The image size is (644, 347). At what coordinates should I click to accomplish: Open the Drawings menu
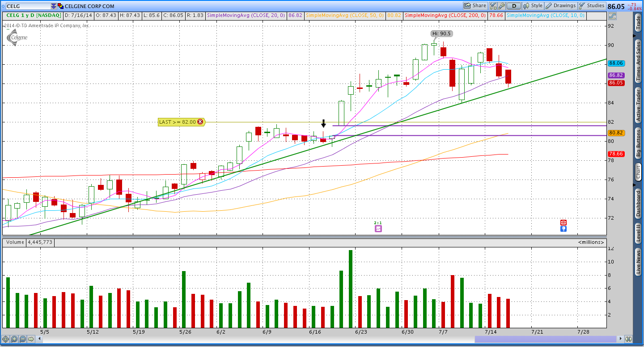561,6
